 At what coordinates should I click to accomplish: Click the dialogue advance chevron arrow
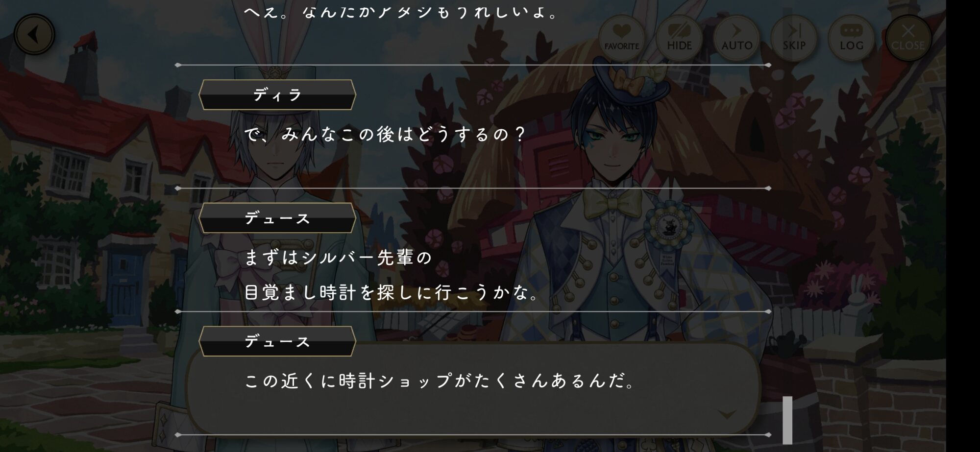tap(727, 415)
